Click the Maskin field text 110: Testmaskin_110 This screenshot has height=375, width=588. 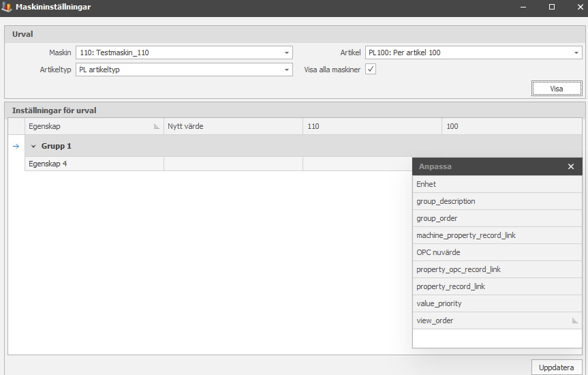tap(114, 52)
